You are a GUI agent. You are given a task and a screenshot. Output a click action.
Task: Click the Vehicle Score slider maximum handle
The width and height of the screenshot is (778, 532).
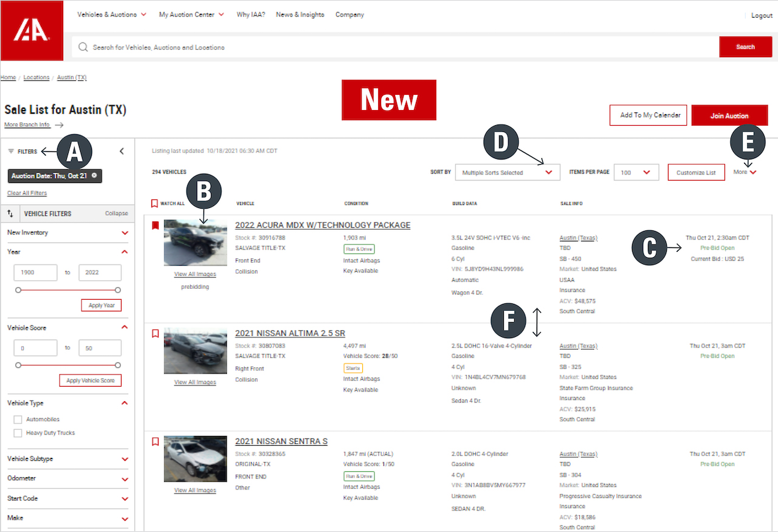click(x=118, y=365)
